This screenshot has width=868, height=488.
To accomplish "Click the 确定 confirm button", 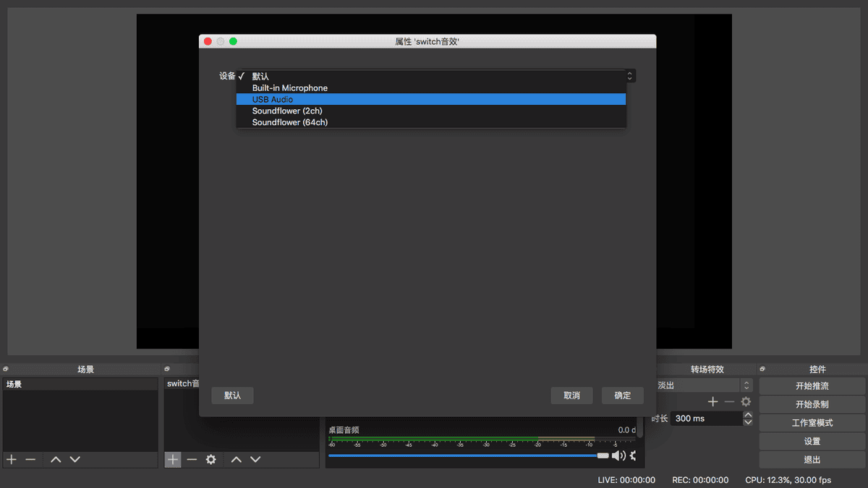I will (x=623, y=395).
